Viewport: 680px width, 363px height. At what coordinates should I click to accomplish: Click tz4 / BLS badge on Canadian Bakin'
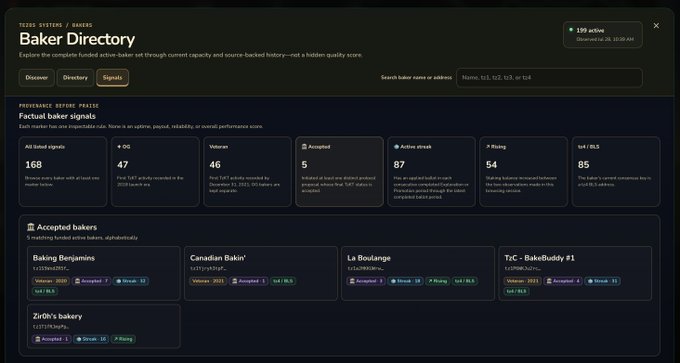tap(283, 281)
